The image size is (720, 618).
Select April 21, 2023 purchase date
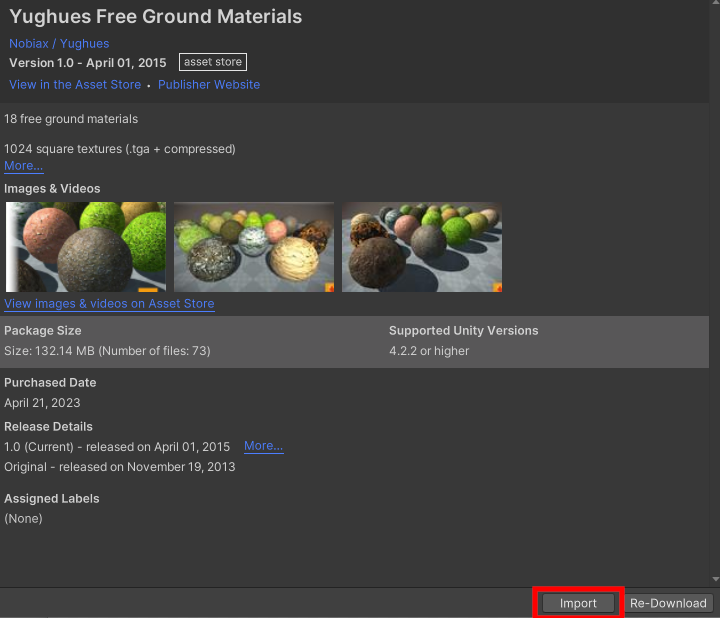click(x=42, y=403)
